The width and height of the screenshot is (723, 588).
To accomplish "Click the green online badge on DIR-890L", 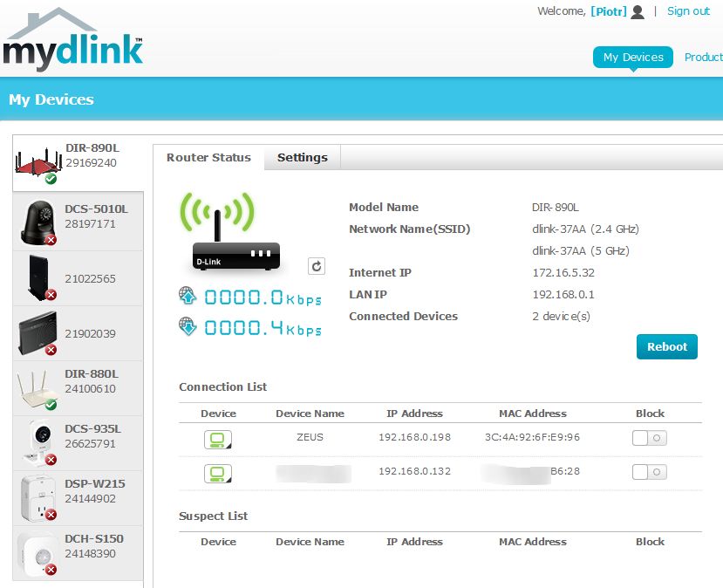I will [x=51, y=179].
